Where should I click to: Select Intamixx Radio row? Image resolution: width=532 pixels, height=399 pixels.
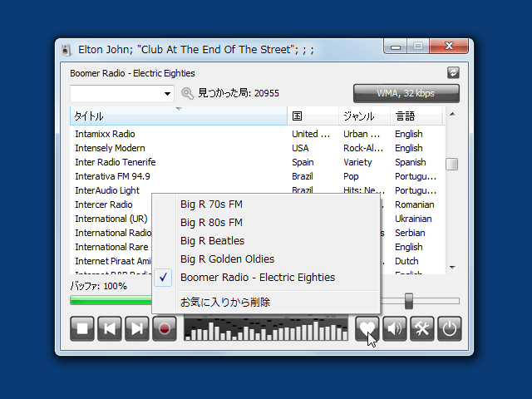click(x=257, y=134)
